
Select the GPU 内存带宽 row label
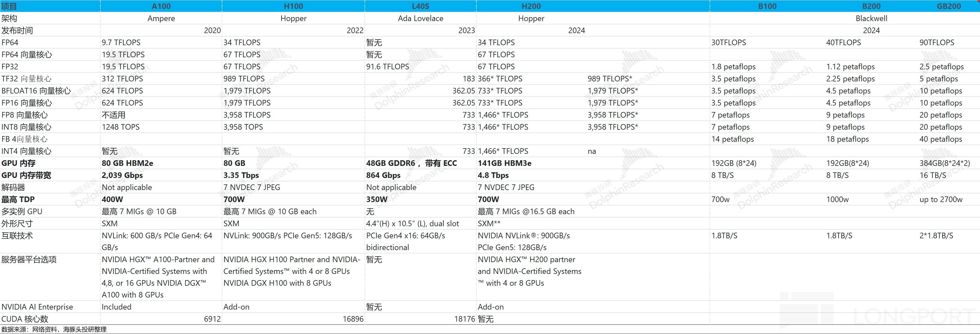(26, 175)
